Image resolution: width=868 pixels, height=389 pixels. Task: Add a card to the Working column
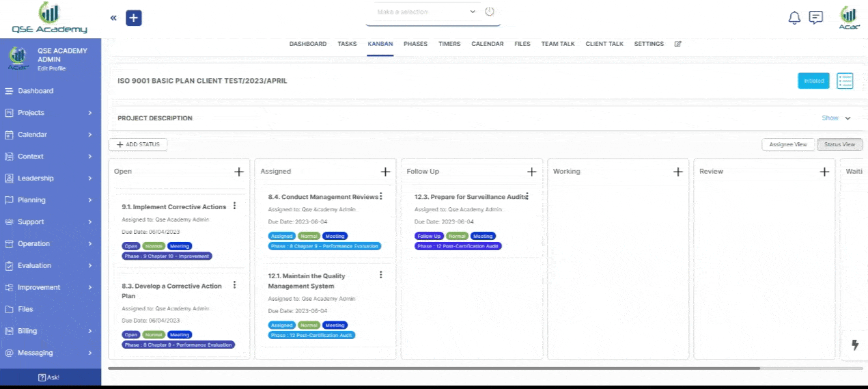click(x=678, y=172)
